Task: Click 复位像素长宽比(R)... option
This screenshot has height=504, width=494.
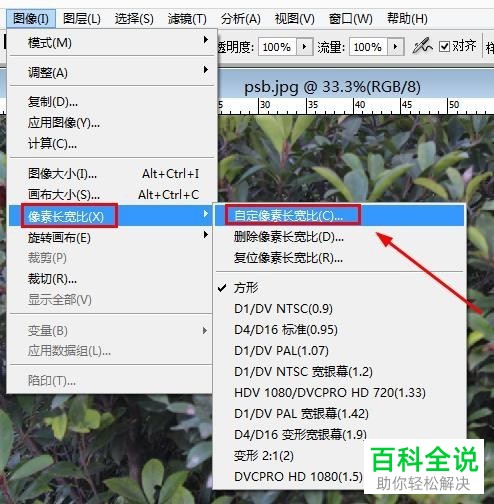Action: click(x=339, y=258)
